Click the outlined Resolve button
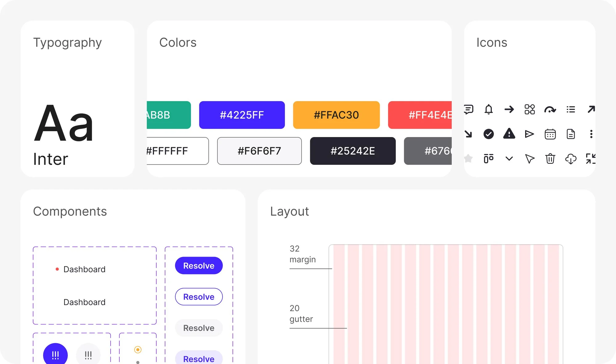Screen dimensions: 616x364 [199, 297]
